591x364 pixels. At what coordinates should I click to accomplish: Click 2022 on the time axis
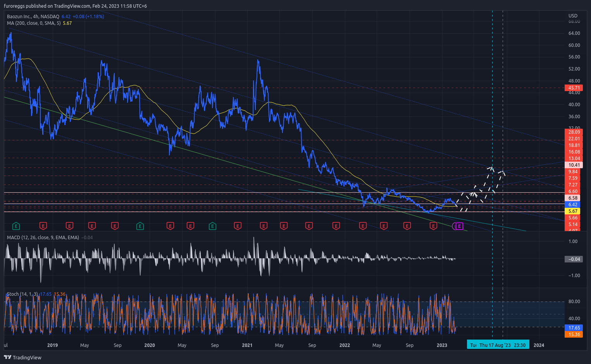345,345
